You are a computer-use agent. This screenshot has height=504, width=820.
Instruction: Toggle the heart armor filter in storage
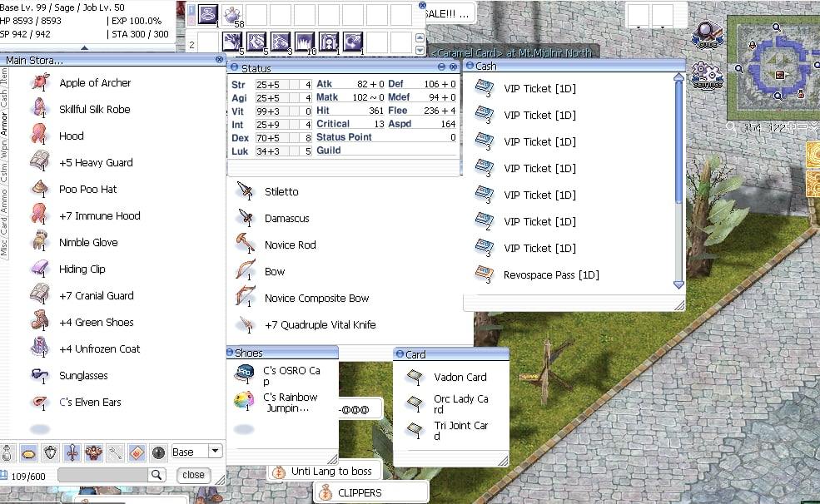point(50,452)
